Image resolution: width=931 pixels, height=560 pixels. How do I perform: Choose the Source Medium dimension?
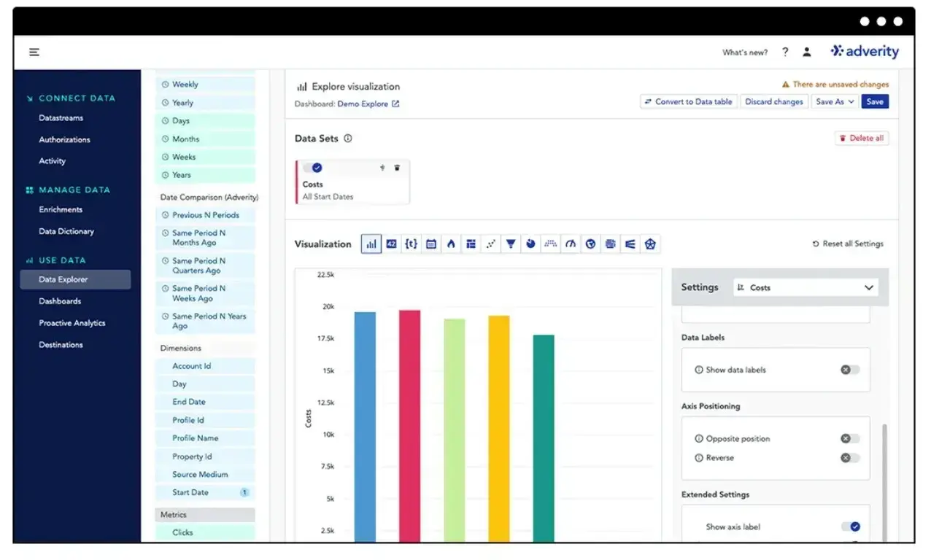[x=206, y=475]
